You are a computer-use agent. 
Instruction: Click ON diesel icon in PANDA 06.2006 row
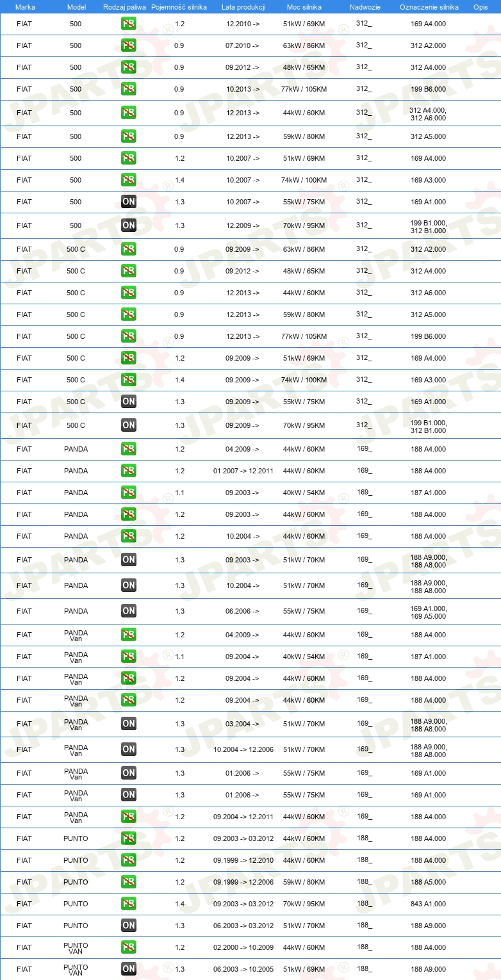pos(128,611)
